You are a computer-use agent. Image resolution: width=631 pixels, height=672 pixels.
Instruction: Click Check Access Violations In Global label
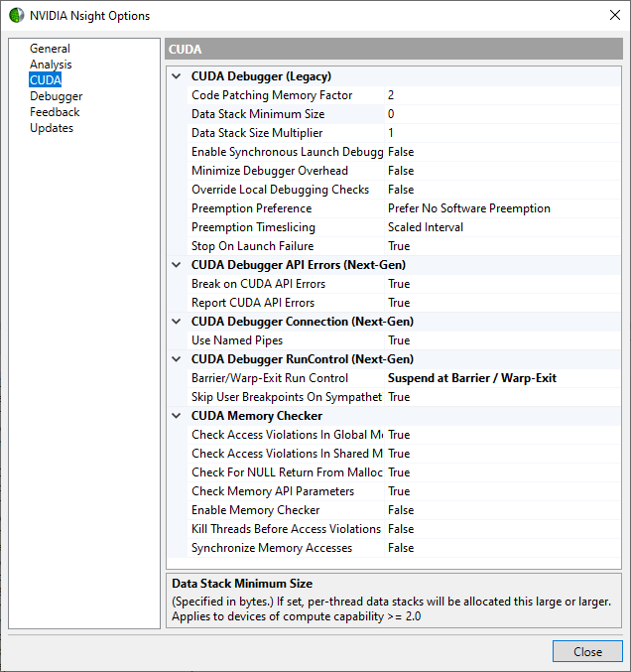tap(287, 435)
